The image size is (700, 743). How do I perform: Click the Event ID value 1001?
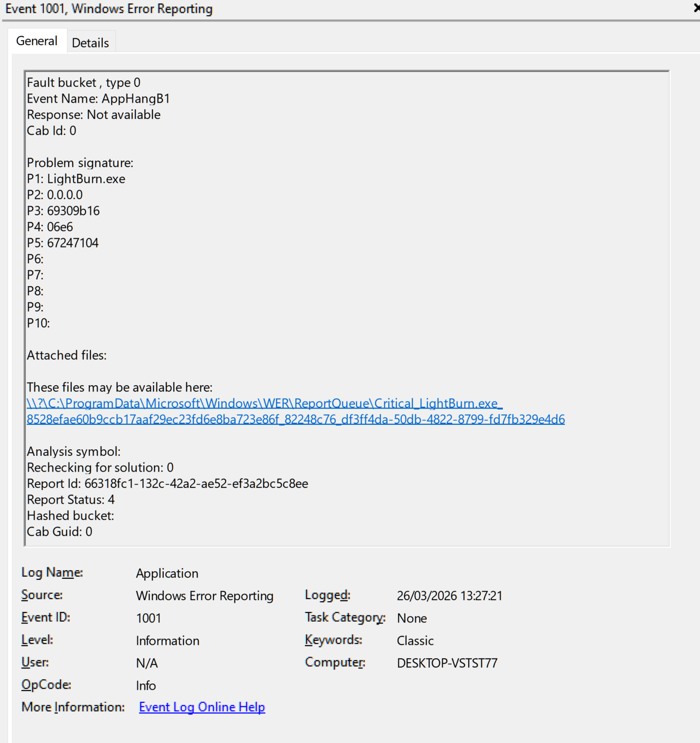point(148,618)
